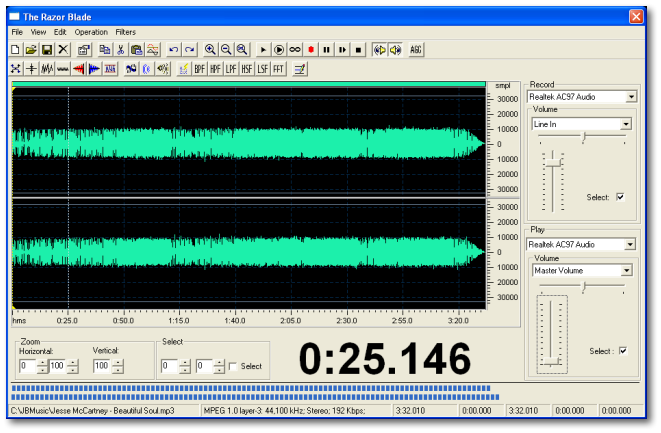Apply the BPF band-pass filter
This screenshot has width=661, height=433.
click(x=200, y=69)
